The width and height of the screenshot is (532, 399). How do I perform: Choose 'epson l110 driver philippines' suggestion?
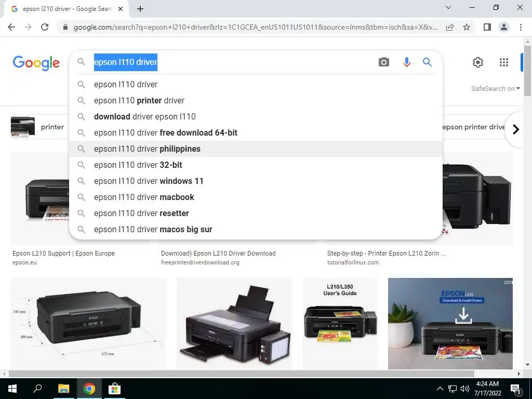(x=256, y=149)
